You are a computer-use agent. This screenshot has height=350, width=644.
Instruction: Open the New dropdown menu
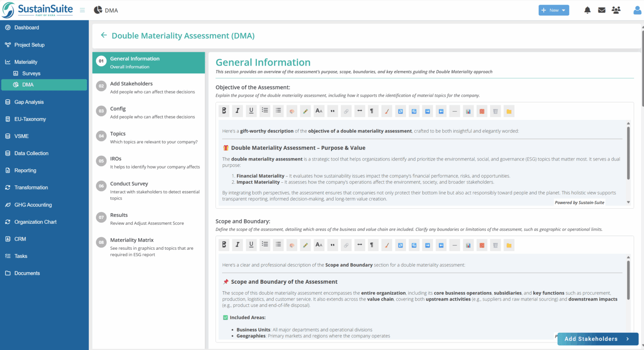tap(553, 10)
